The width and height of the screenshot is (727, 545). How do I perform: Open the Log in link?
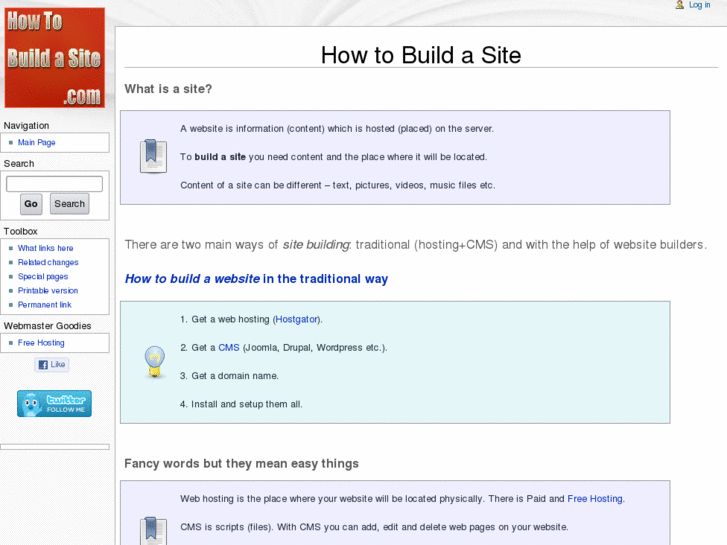pos(699,5)
